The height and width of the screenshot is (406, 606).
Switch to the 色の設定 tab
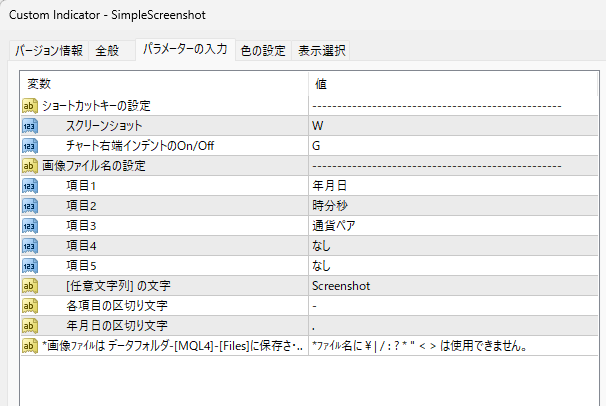tap(263, 51)
